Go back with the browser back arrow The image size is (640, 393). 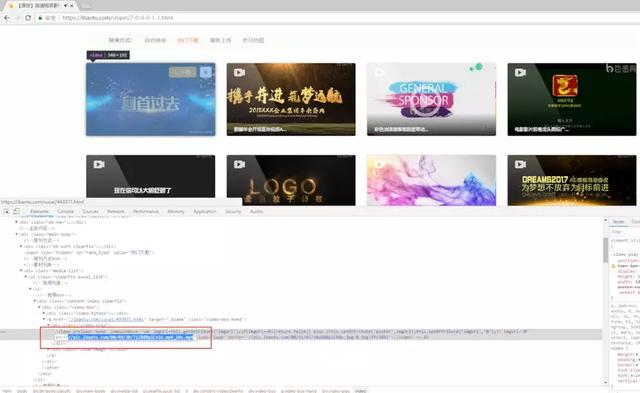7,18
